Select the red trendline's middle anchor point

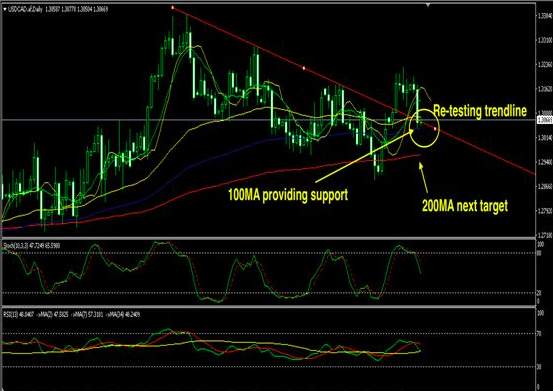click(x=304, y=68)
